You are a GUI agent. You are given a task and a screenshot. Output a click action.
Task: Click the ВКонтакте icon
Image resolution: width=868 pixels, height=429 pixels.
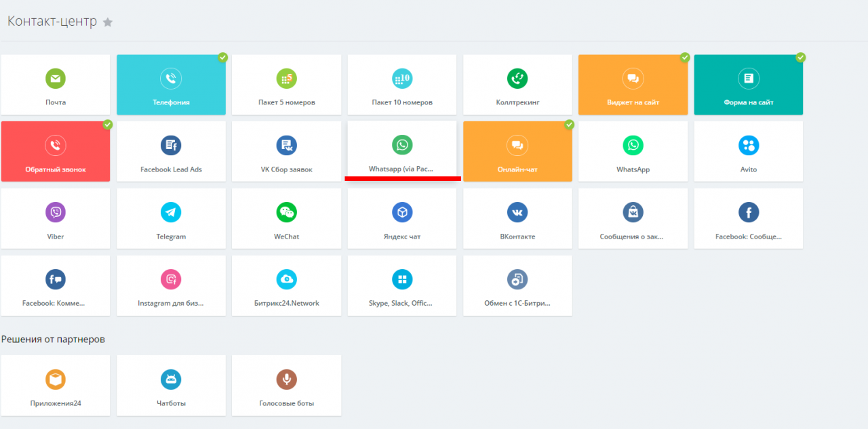[x=517, y=212]
